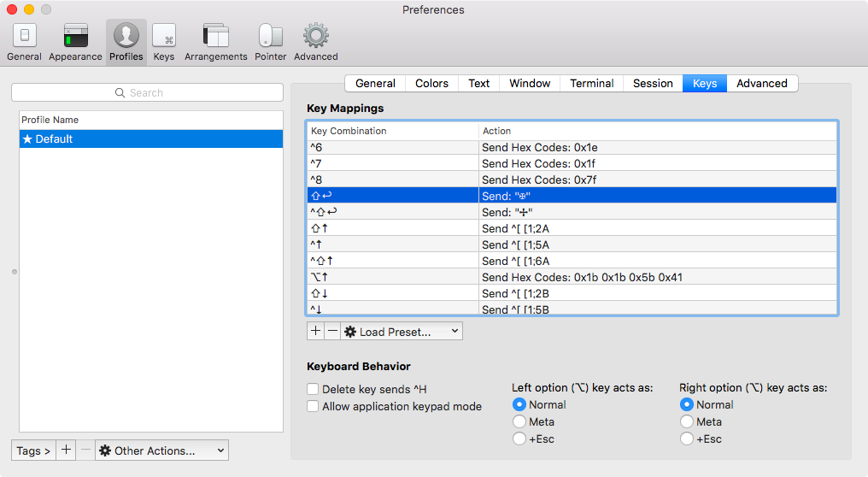The width and height of the screenshot is (868, 477).
Task: Click the magnifier icon in Search field
Action: pyautogui.click(x=120, y=92)
